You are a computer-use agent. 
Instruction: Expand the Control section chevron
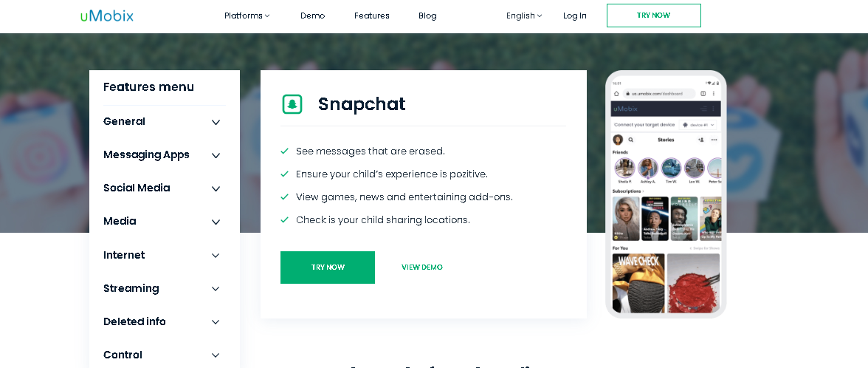click(216, 355)
